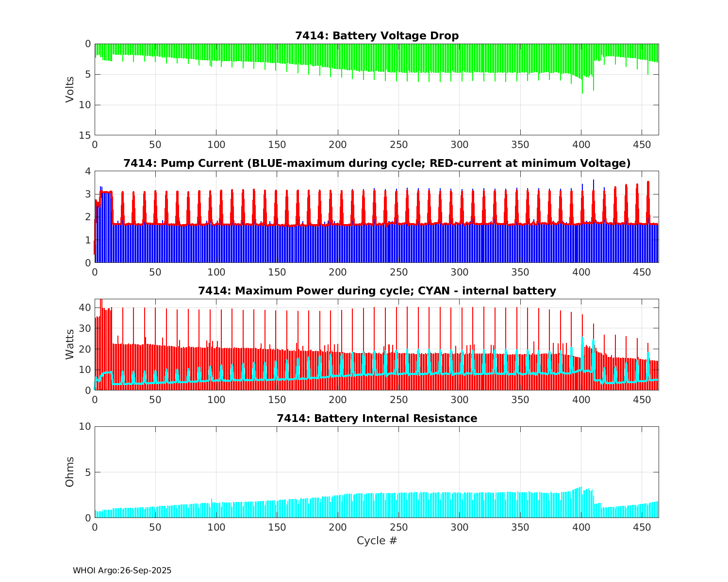This screenshot has height=582, width=728.
Task: Click the Ohms y-axis label
Action: [x=70, y=472]
